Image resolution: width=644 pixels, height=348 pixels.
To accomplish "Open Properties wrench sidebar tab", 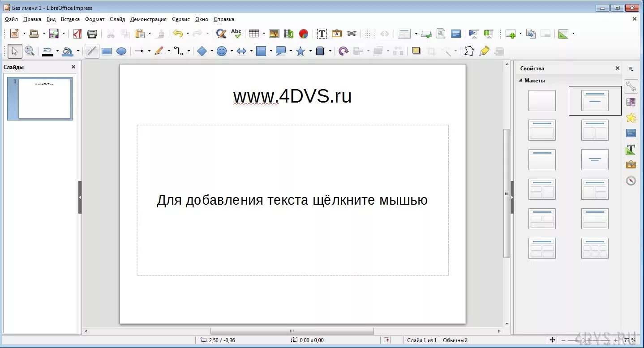I will [x=631, y=86].
